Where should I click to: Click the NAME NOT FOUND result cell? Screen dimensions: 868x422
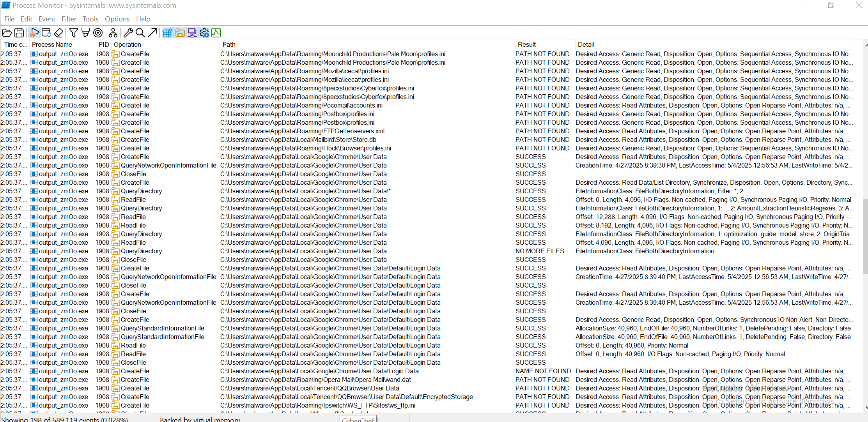pyautogui.click(x=543, y=371)
